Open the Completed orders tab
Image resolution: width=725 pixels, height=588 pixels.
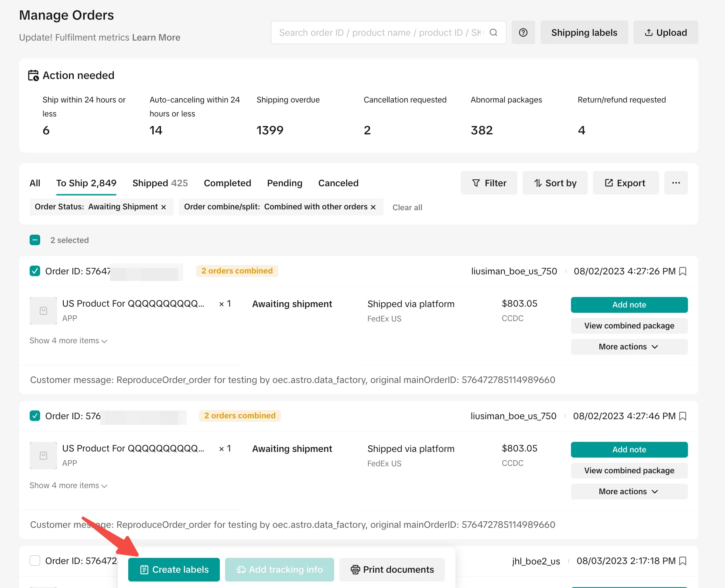[227, 183]
